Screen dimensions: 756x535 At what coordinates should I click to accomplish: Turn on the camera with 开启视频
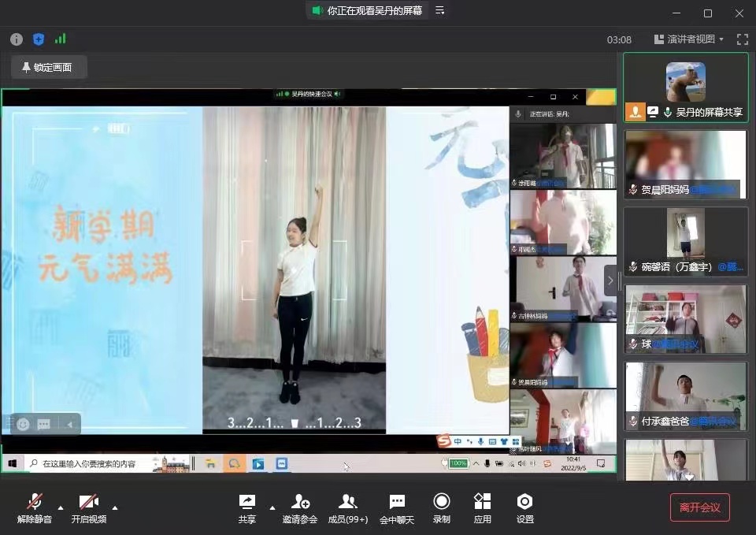pyautogui.click(x=88, y=502)
